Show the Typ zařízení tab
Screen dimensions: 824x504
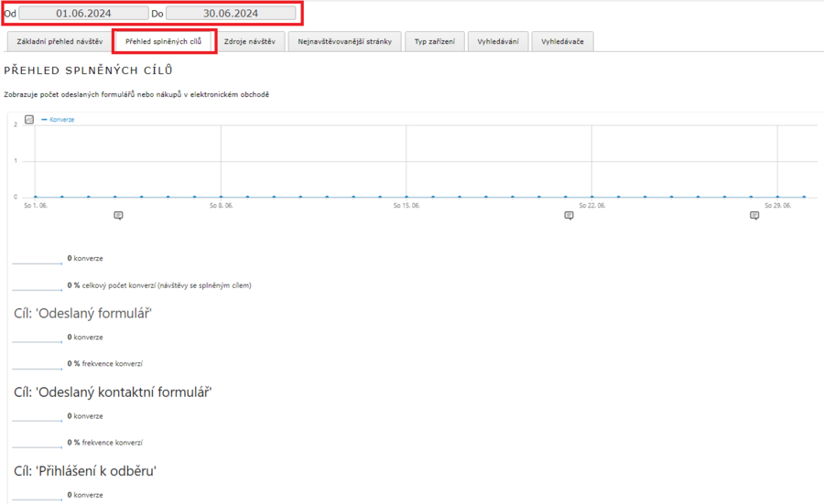pyautogui.click(x=434, y=41)
